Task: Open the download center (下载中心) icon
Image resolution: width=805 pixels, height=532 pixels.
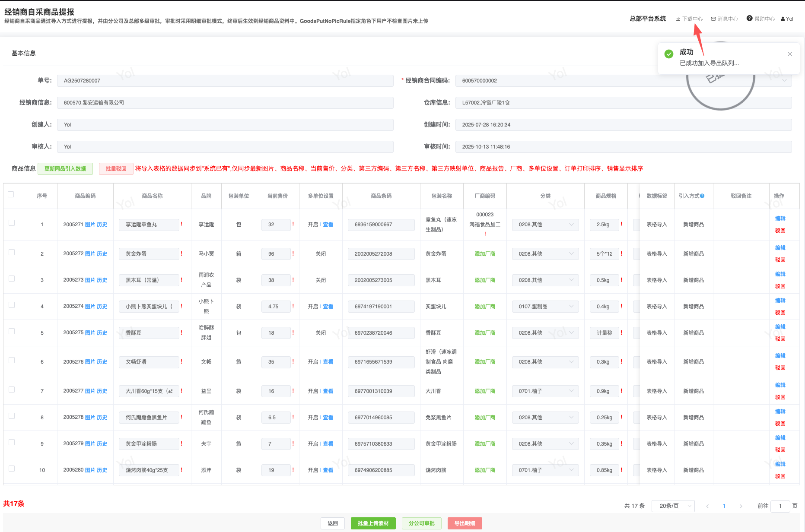Action: tap(678, 19)
